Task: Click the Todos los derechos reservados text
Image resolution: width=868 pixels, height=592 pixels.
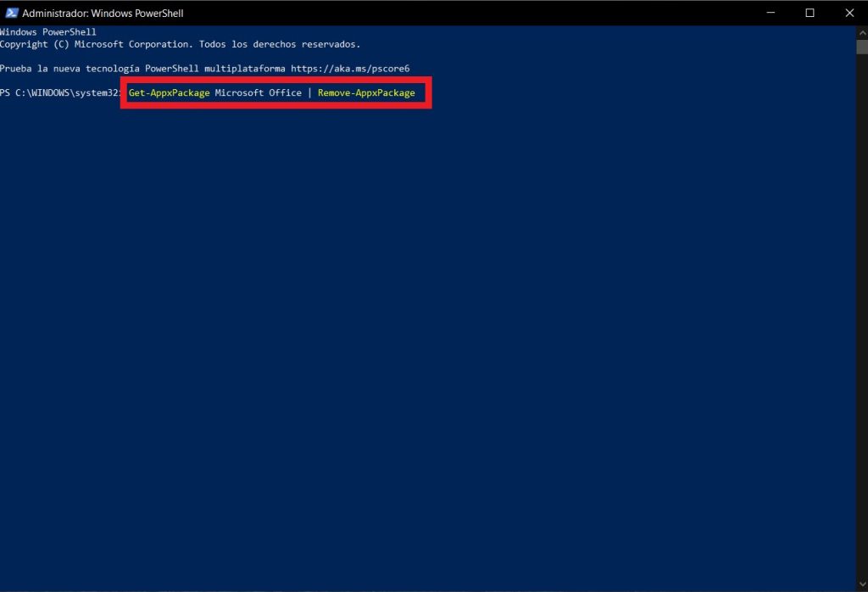Action: 280,44
